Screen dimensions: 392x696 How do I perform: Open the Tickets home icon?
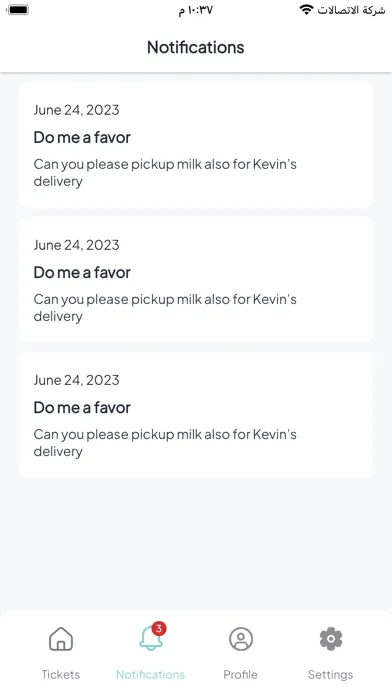pos(61,639)
